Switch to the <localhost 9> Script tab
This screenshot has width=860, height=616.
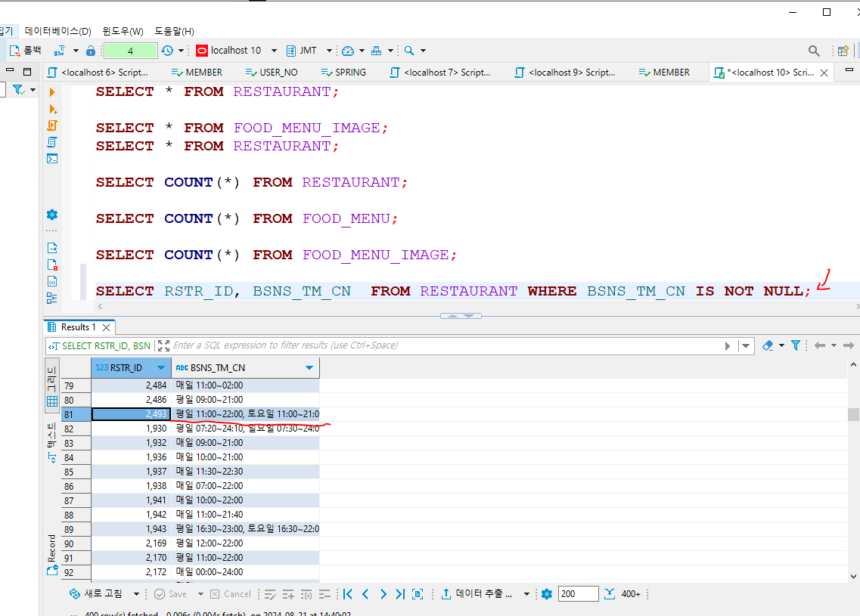(566, 73)
